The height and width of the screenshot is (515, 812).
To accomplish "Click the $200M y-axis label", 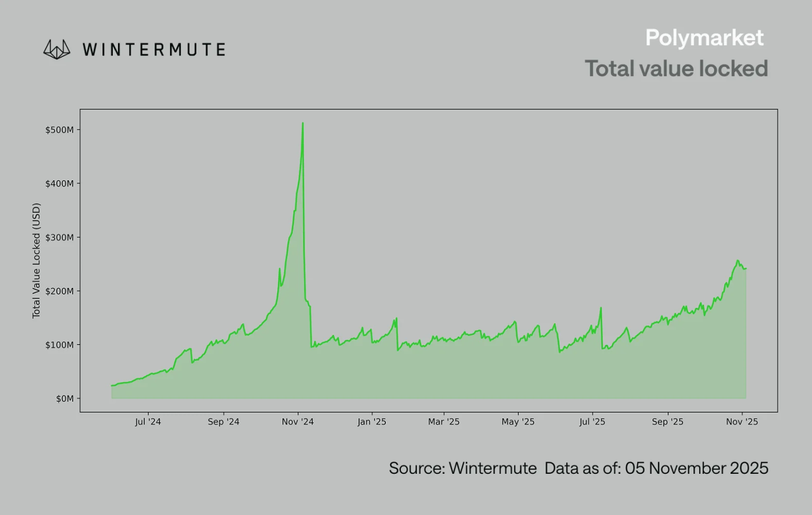I will 60,291.
